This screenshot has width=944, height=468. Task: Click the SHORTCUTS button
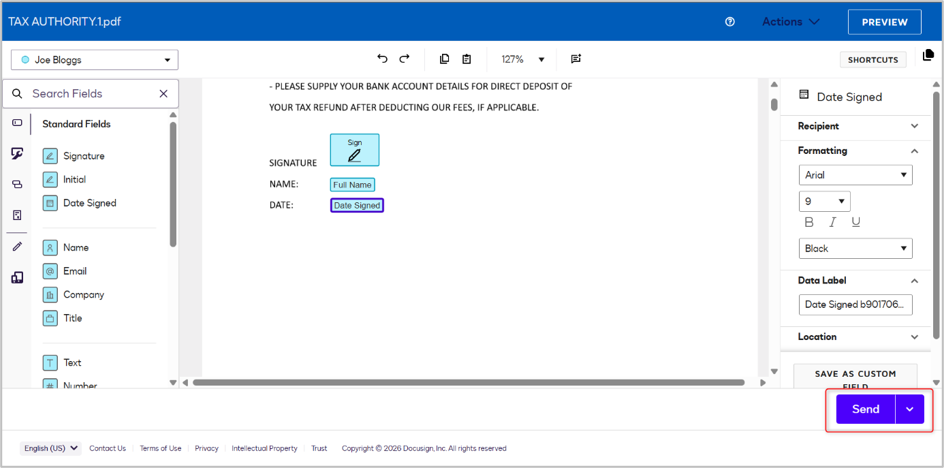(x=873, y=60)
